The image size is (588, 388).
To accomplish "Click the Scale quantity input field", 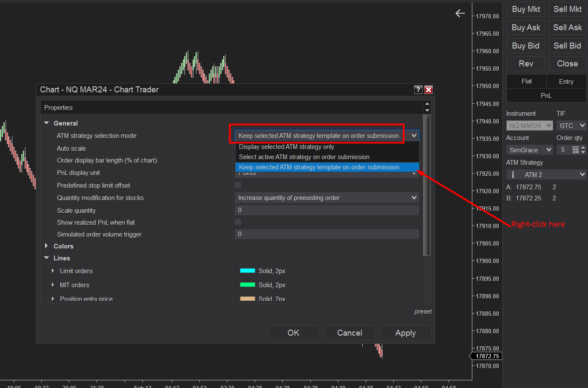I will 327,210.
